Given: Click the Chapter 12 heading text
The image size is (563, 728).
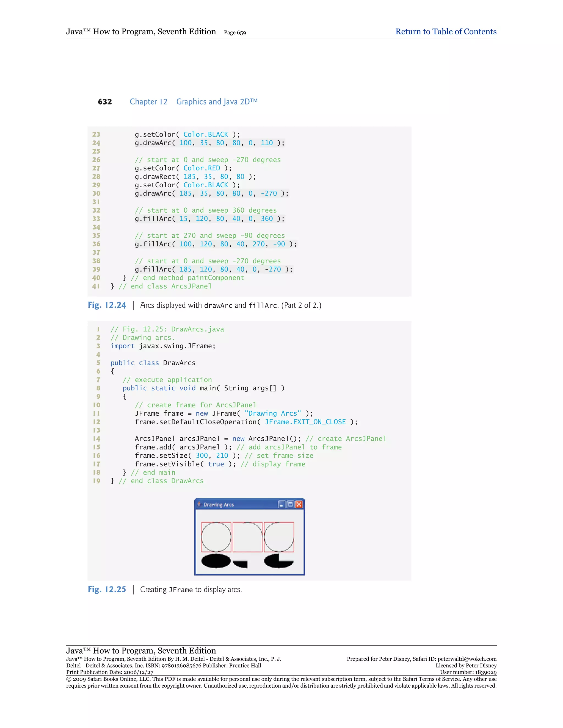Looking at the screenshot, I should tap(148, 102).
